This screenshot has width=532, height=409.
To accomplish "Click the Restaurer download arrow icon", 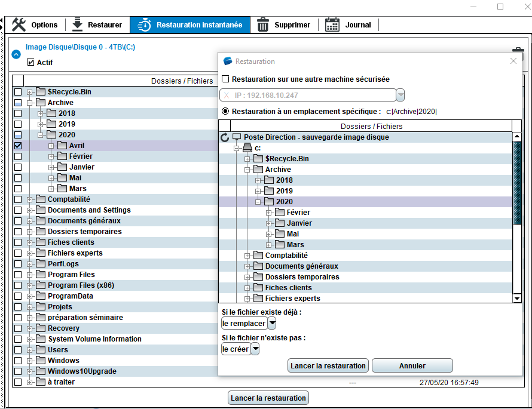I will (x=77, y=24).
